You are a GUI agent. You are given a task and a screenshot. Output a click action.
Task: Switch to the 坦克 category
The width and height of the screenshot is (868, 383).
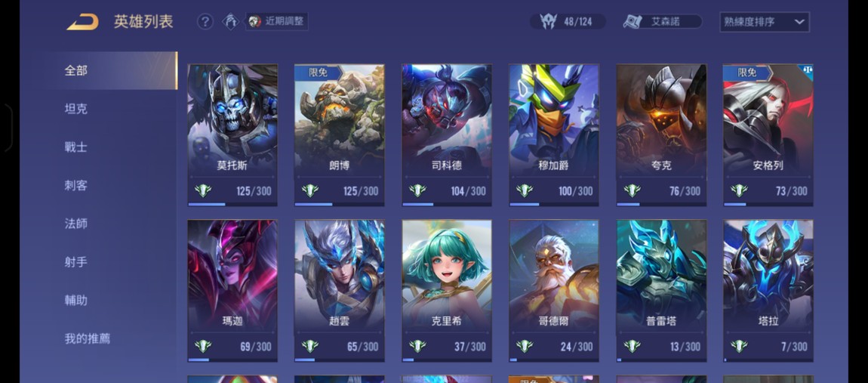75,109
